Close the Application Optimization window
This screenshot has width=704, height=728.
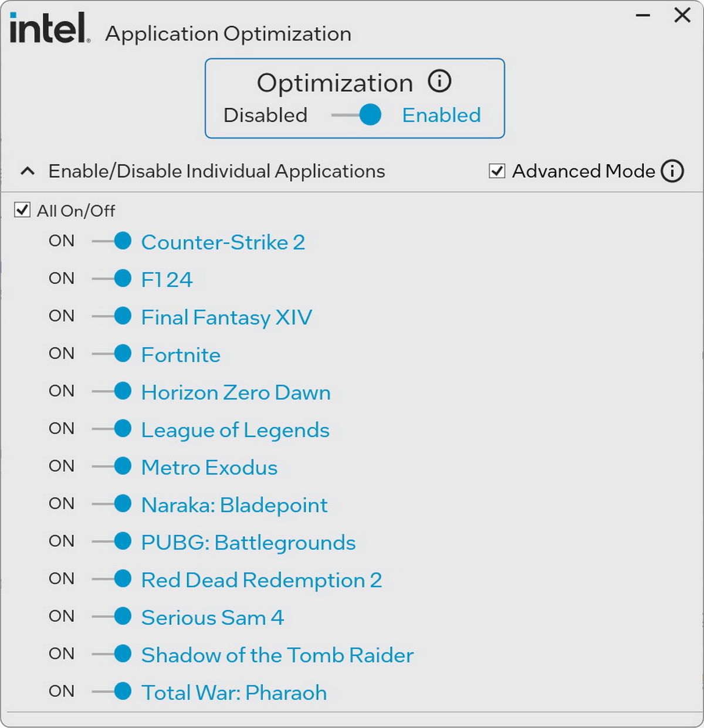tap(682, 15)
